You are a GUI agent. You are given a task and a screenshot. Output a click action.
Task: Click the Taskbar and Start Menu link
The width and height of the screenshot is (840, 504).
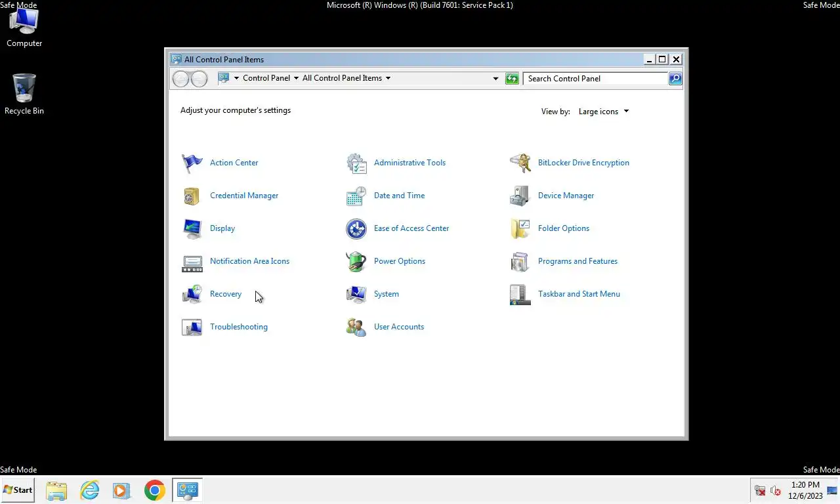click(579, 294)
